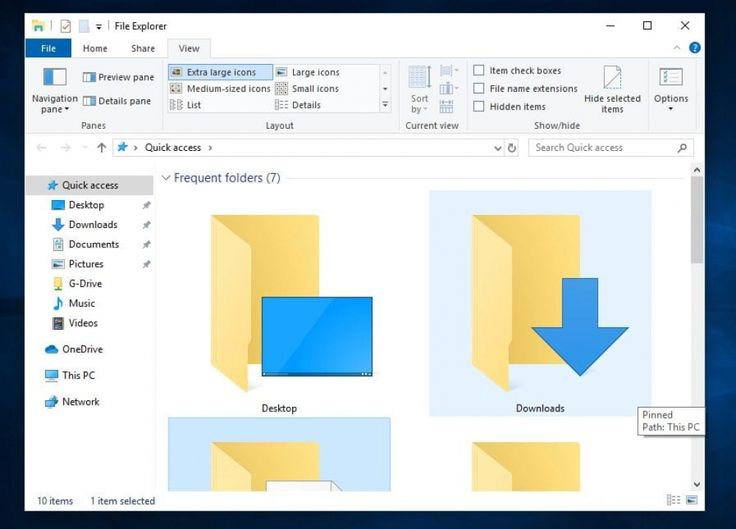Open the Options button in ribbon

click(670, 88)
